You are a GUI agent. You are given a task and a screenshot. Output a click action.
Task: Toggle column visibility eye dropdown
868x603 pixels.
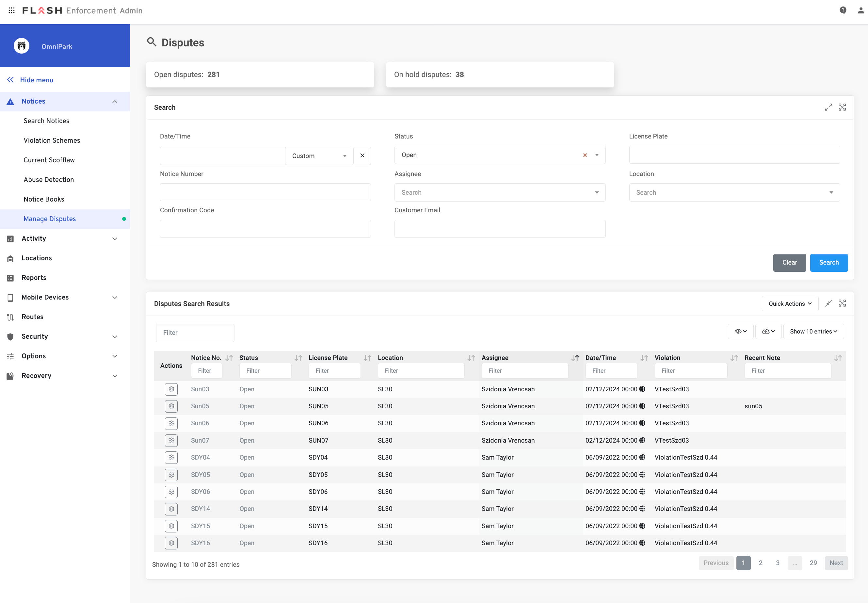click(x=740, y=331)
